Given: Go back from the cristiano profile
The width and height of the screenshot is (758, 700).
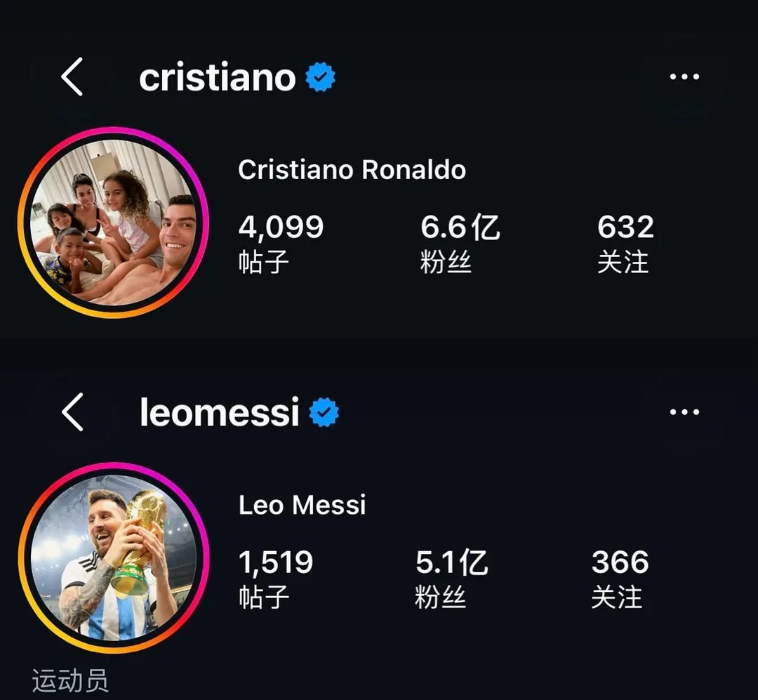Looking at the screenshot, I should pyautogui.click(x=72, y=77).
